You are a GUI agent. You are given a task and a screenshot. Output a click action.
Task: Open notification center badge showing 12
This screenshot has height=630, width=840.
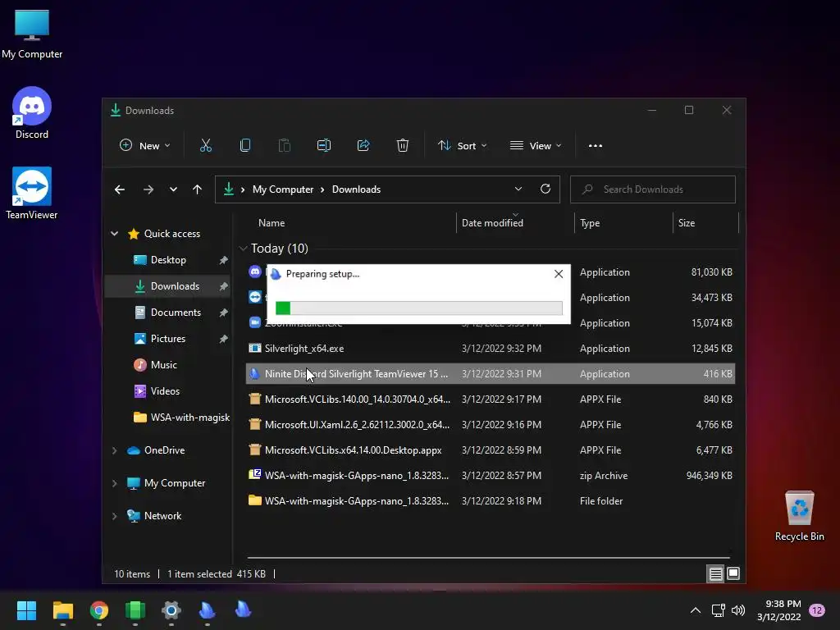point(817,610)
